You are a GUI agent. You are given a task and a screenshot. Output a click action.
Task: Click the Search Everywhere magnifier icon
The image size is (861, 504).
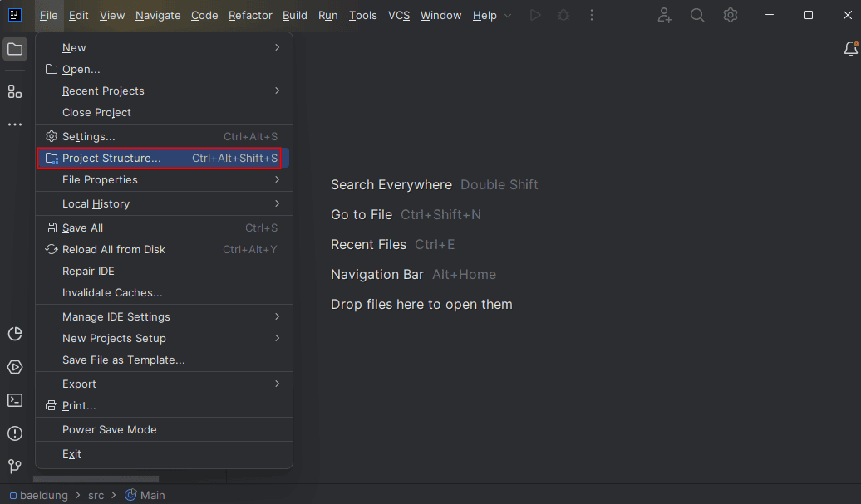697,15
